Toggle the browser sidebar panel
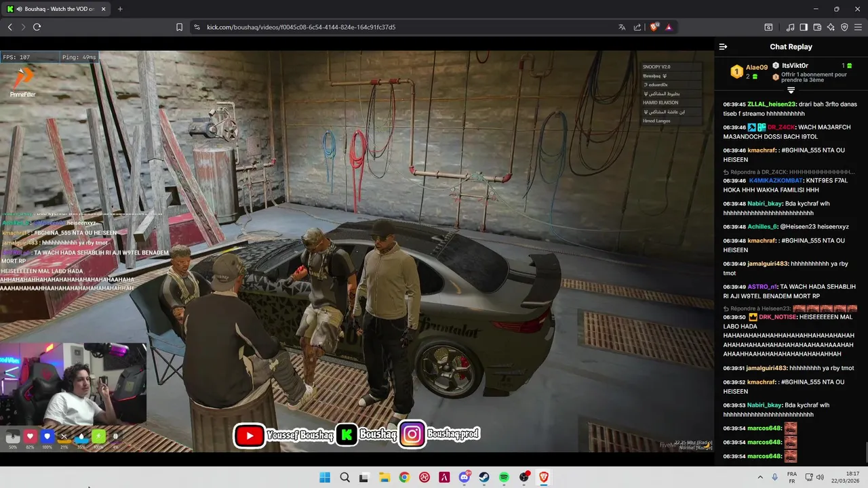This screenshot has height=488, width=868. tap(804, 27)
